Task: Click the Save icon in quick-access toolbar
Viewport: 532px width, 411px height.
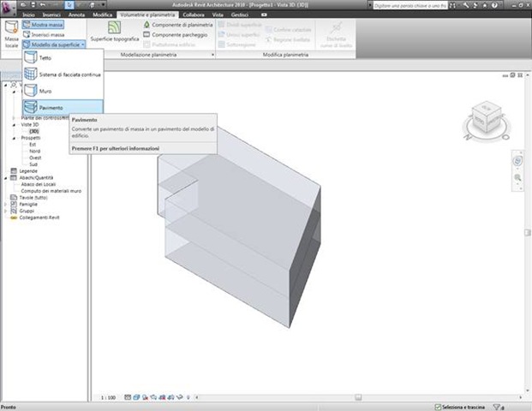Action: 33,5
